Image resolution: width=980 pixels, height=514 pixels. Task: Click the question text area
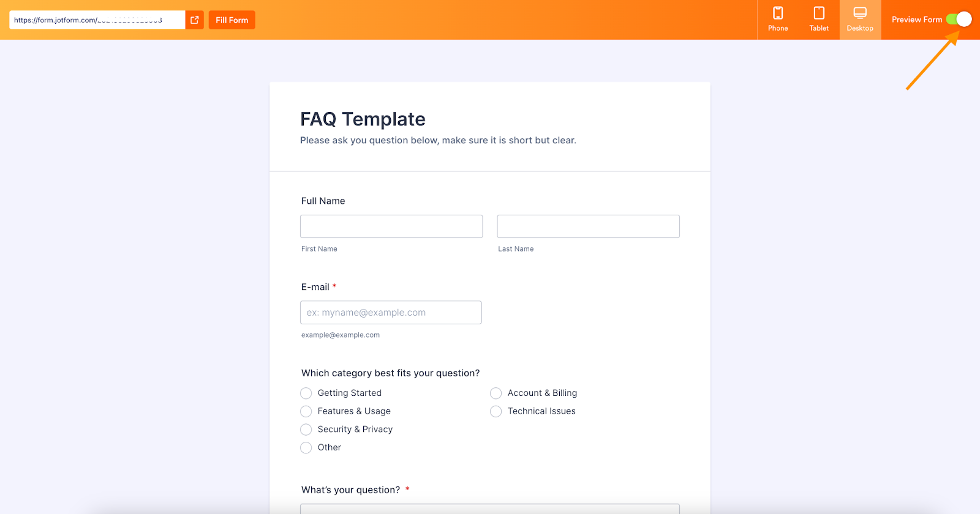click(x=490, y=508)
